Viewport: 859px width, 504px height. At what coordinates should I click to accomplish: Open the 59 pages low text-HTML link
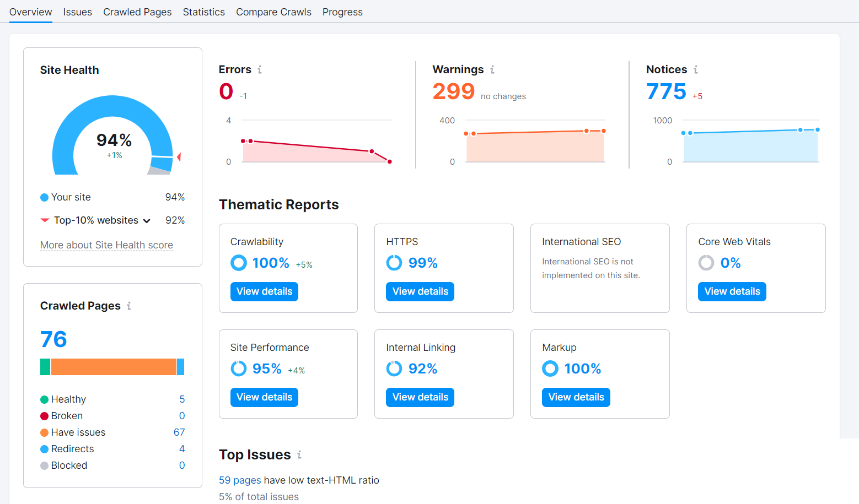tap(240, 480)
